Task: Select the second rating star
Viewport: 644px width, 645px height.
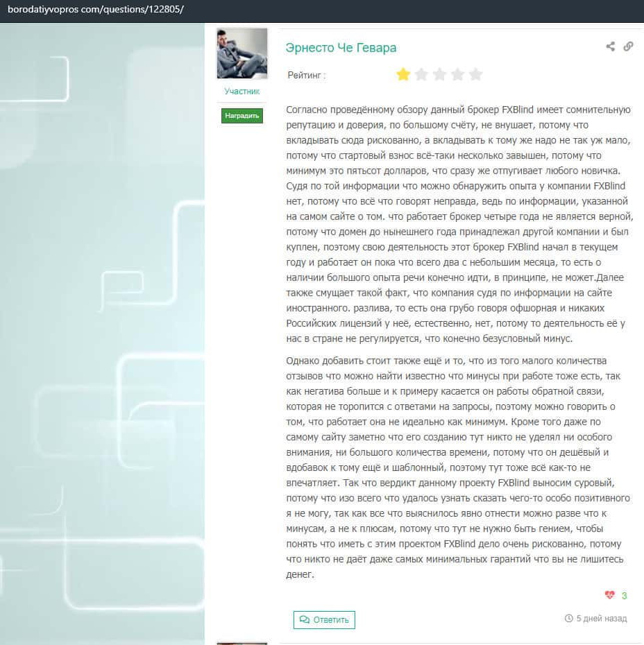Action: coord(421,74)
